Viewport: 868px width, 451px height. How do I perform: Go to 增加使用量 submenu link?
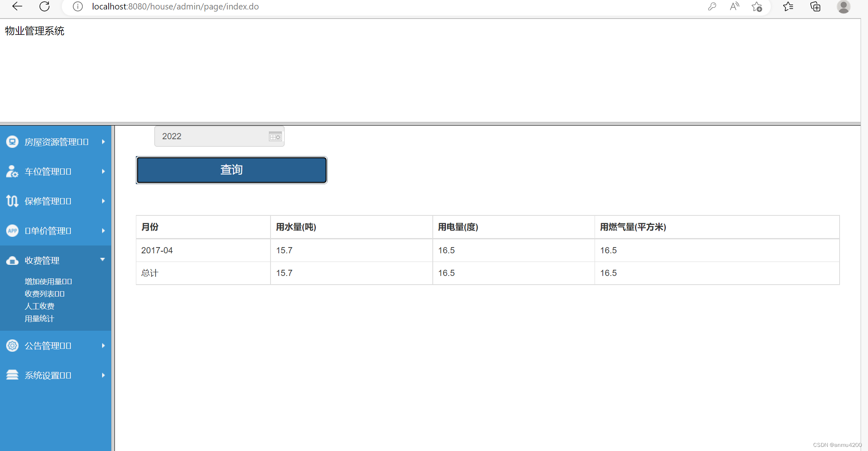[48, 281]
